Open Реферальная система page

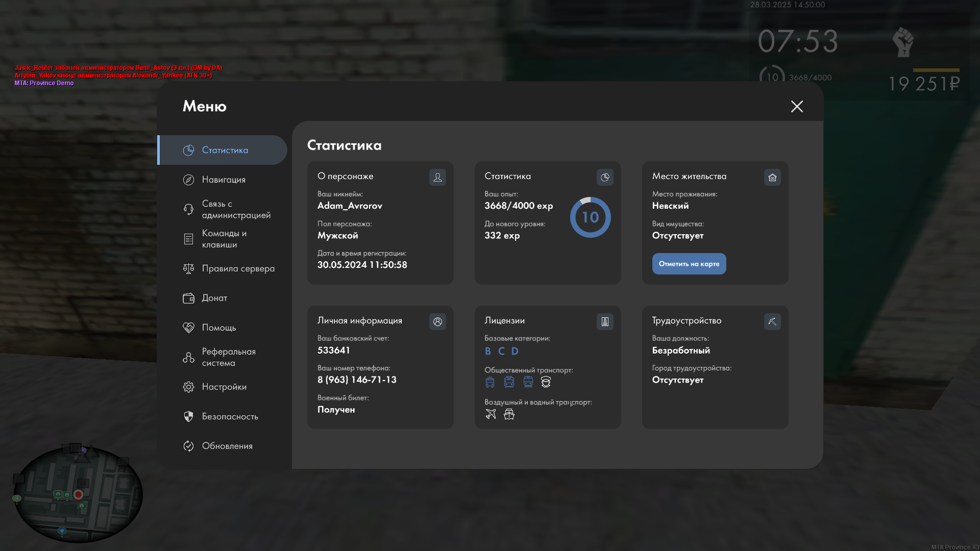pos(228,357)
